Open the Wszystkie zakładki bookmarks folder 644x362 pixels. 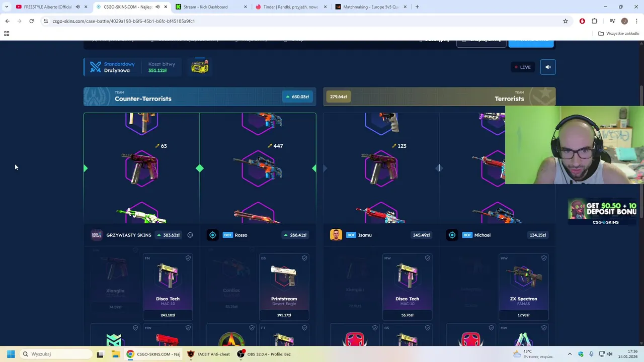point(618,34)
